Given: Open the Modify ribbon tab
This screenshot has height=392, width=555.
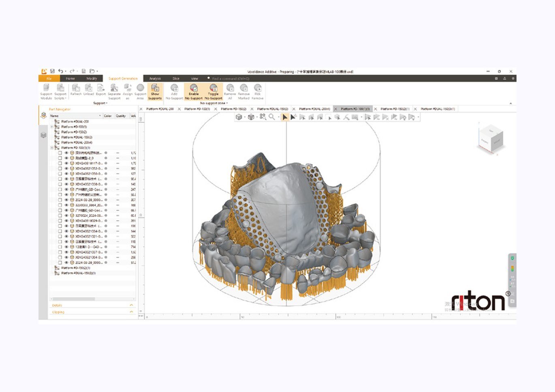Looking at the screenshot, I should pyautogui.click(x=92, y=79).
